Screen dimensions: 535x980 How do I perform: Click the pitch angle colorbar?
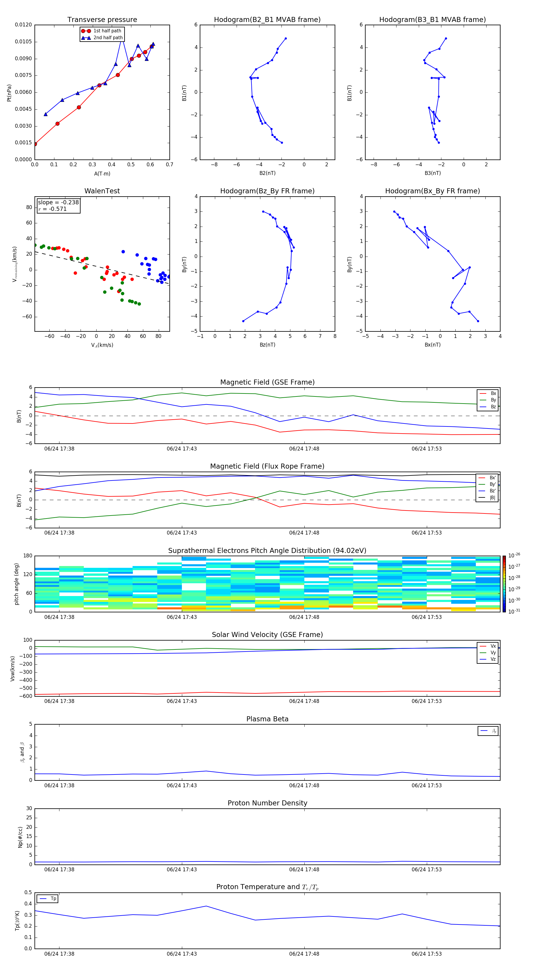tap(504, 584)
